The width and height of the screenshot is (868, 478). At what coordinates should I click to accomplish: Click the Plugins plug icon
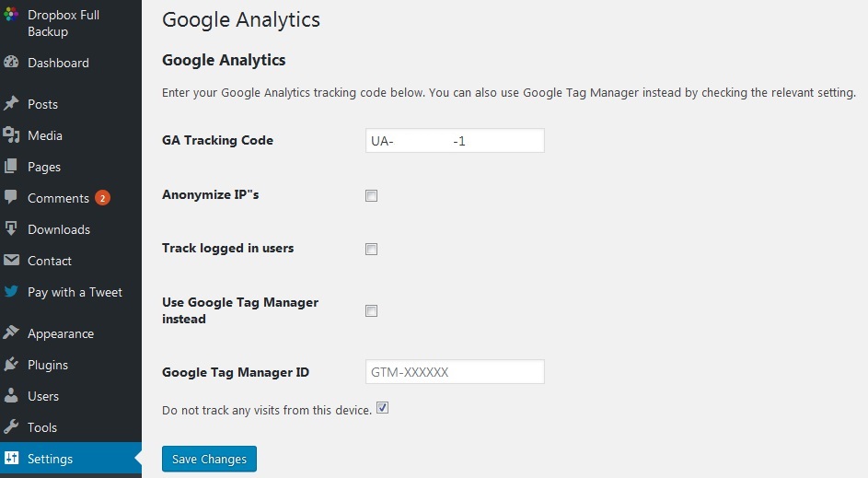[10, 364]
